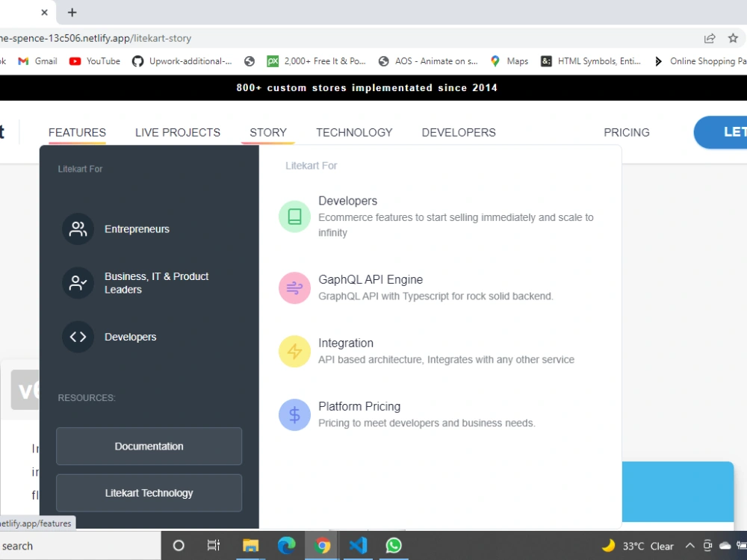Click the yellow lightning Integration icon
747x560 pixels.
[294, 352]
